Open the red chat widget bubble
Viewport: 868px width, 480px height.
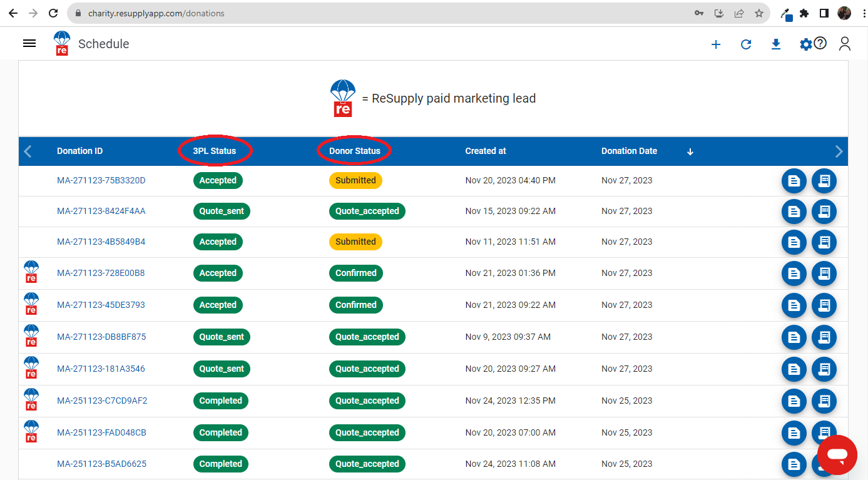837,454
